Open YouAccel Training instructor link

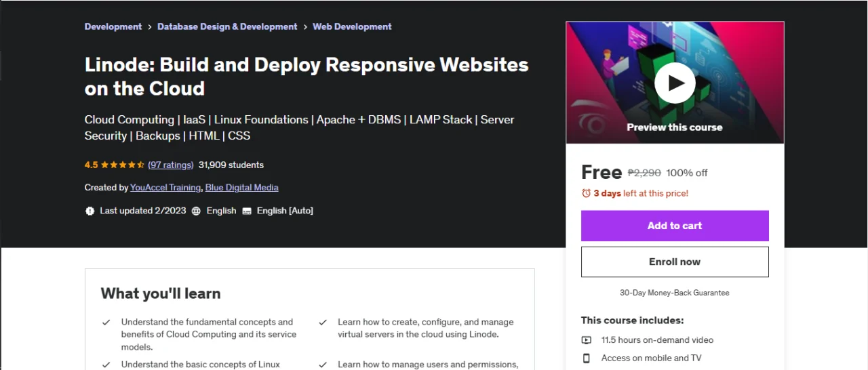click(x=165, y=187)
